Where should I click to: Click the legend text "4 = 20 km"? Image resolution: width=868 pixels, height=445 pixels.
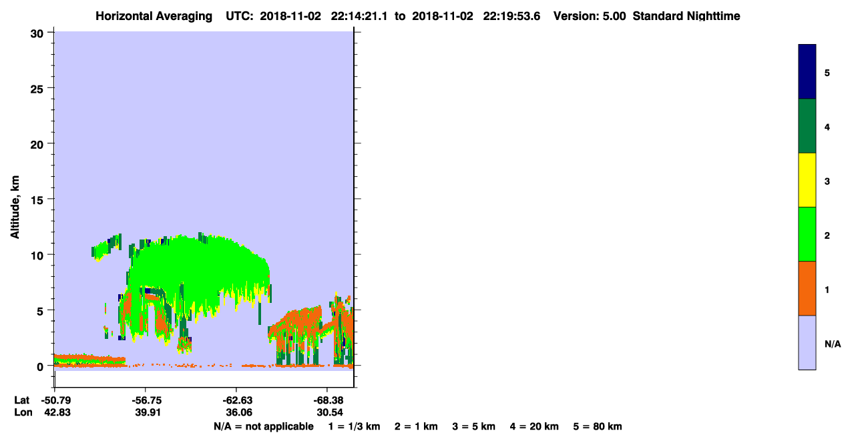pos(534,426)
